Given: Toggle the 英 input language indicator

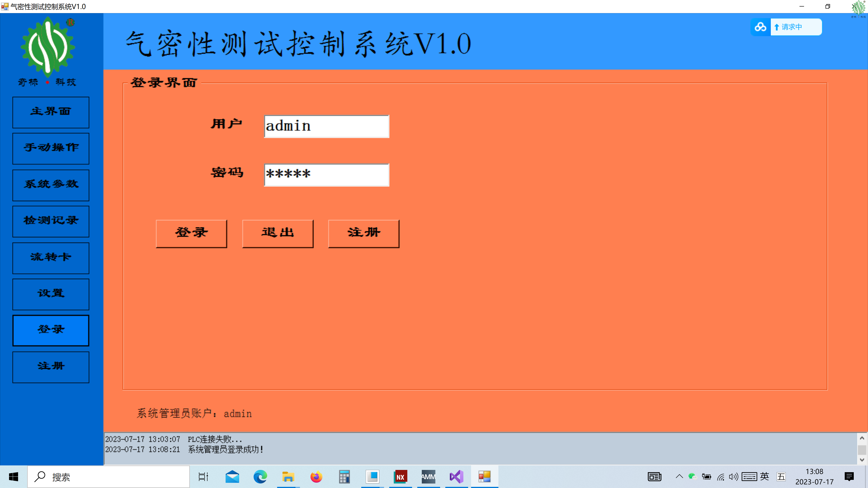Looking at the screenshot, I should point(764,476).
